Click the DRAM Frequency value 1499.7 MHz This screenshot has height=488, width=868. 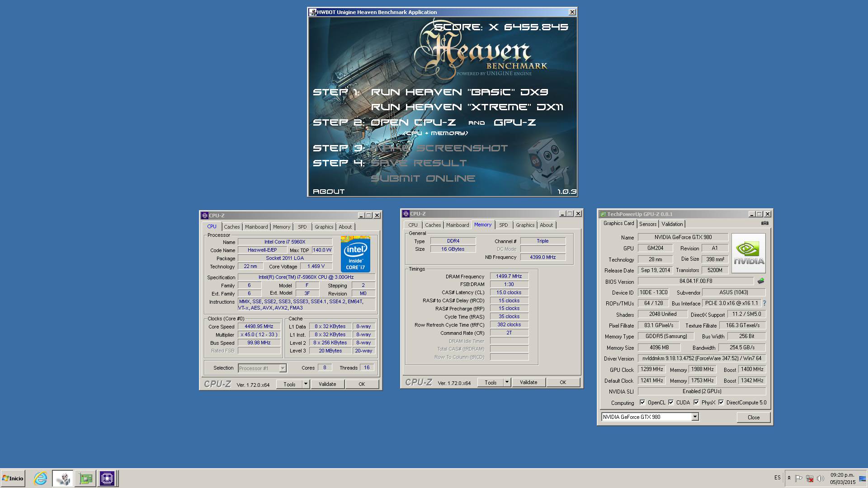point(509,276)
